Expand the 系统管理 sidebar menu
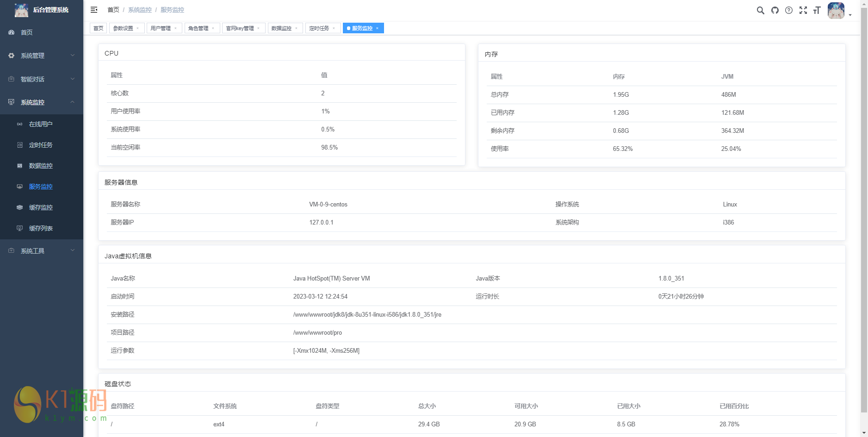This screenshot has width=868, height=437. [42, 56]
